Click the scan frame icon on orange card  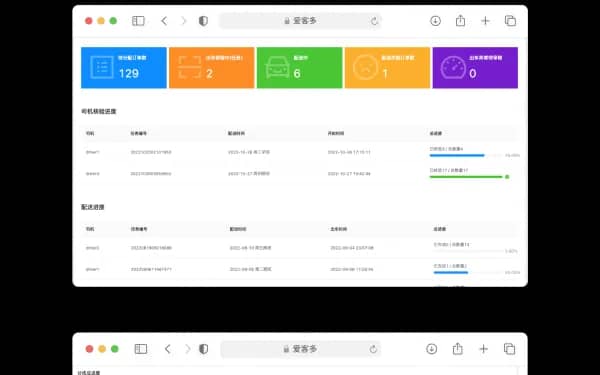point(190,67)
